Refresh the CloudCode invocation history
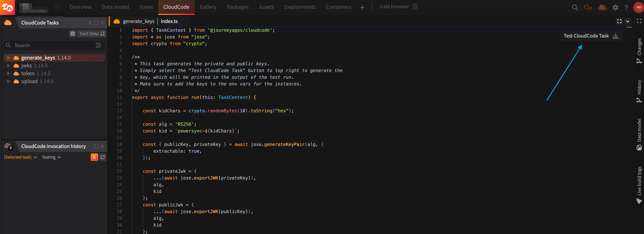Image resolution: width=644 pixels, height=234 pixels. 102,157
